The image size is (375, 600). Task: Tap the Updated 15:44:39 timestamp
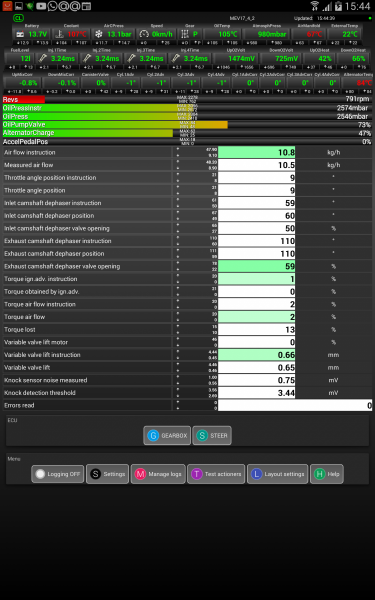pyautogui.click(x=315, y=18)
